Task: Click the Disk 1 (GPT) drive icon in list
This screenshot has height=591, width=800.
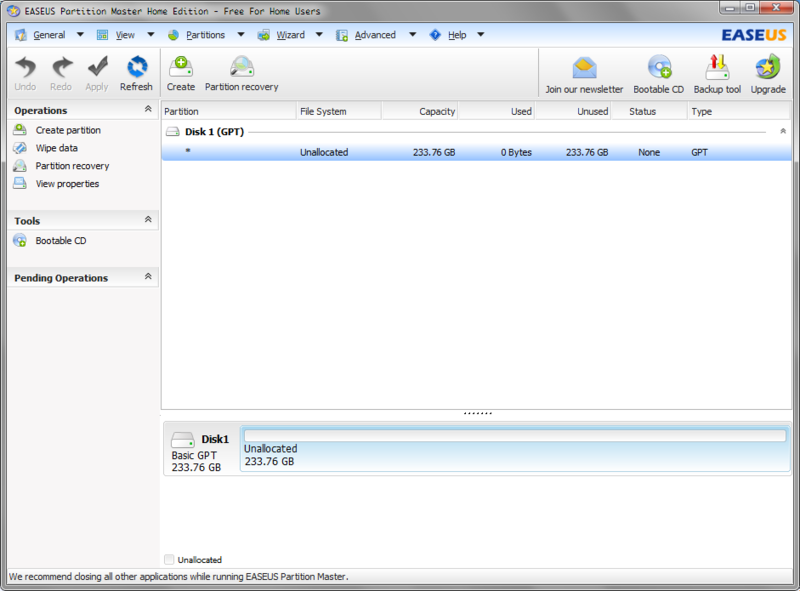Action: (173, 132)
